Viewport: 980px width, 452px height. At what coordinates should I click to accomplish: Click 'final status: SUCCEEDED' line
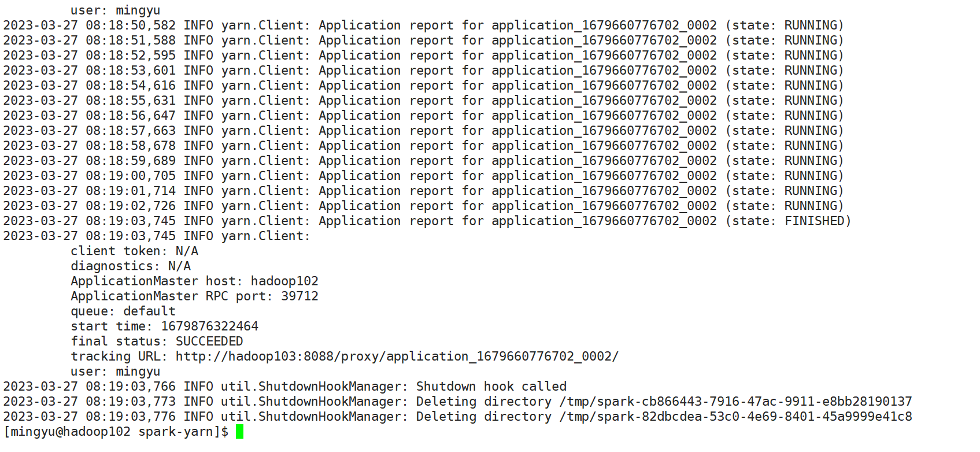click(157, 341)
